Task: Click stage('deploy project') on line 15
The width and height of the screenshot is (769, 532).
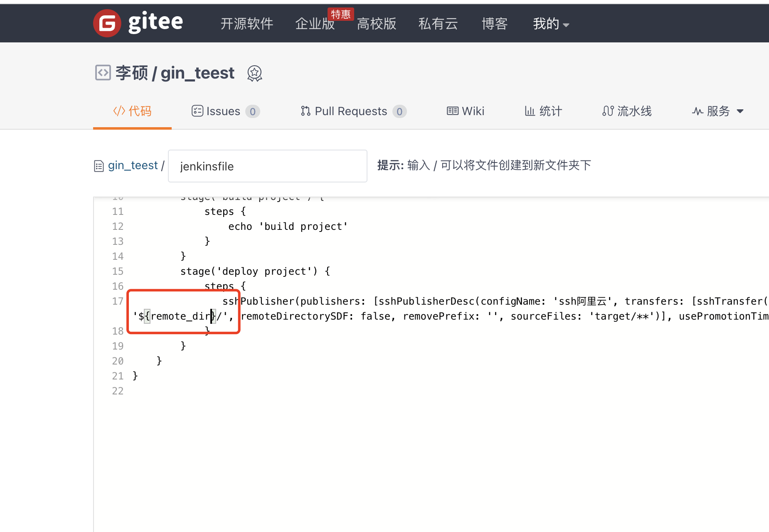Action: click(x=249, y=271)
